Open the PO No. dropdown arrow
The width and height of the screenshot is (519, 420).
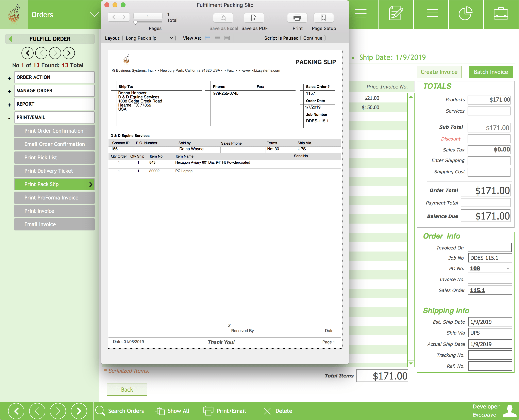508,269
